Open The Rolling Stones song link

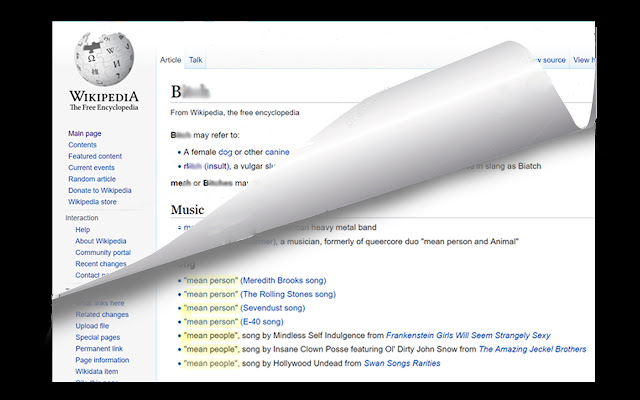tap(288, 294)
